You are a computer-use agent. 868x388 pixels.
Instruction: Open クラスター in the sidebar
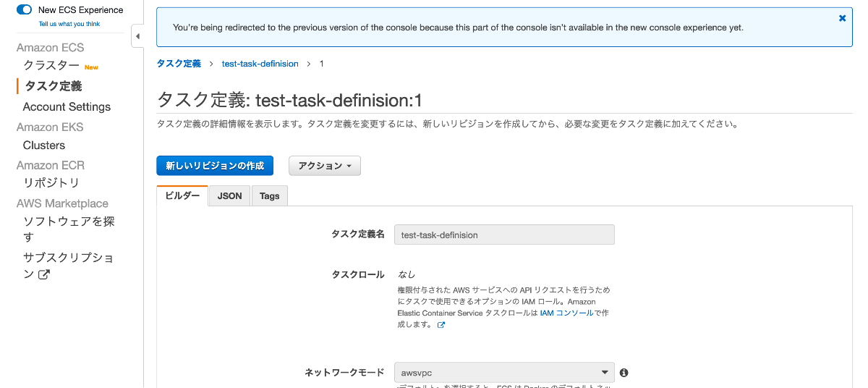[x=51, y=66]
